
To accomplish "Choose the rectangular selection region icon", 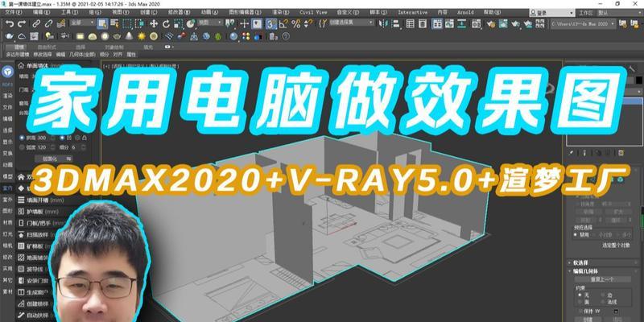I will pyautogui.click(x=127, y=24).
